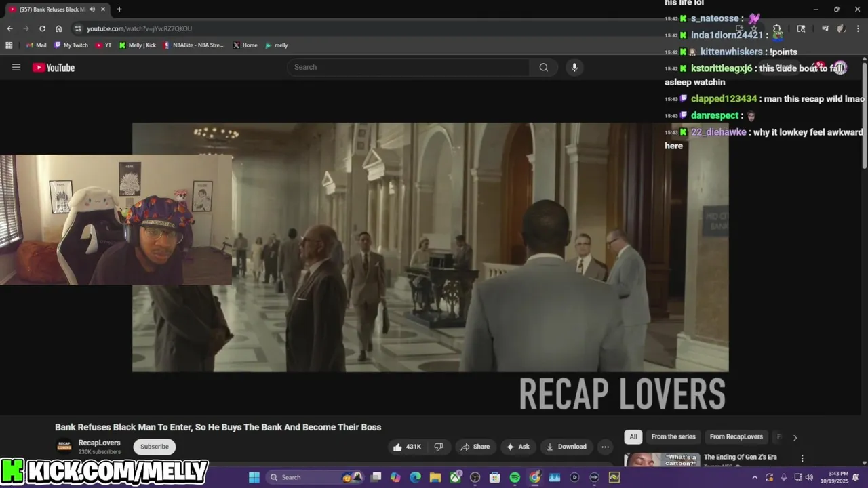Open the YT bookmark

pyautogui.click(x=104, y=45)
